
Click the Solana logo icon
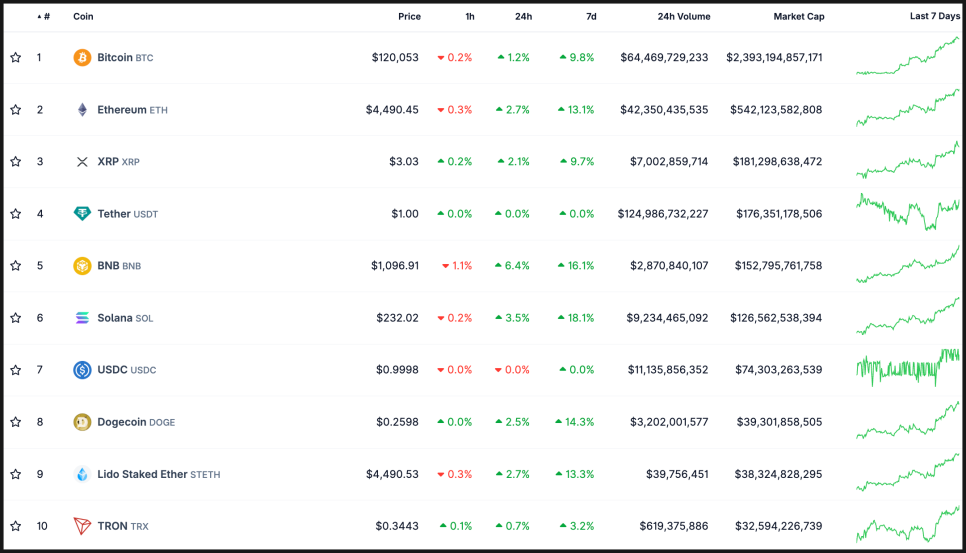(82, 318)
